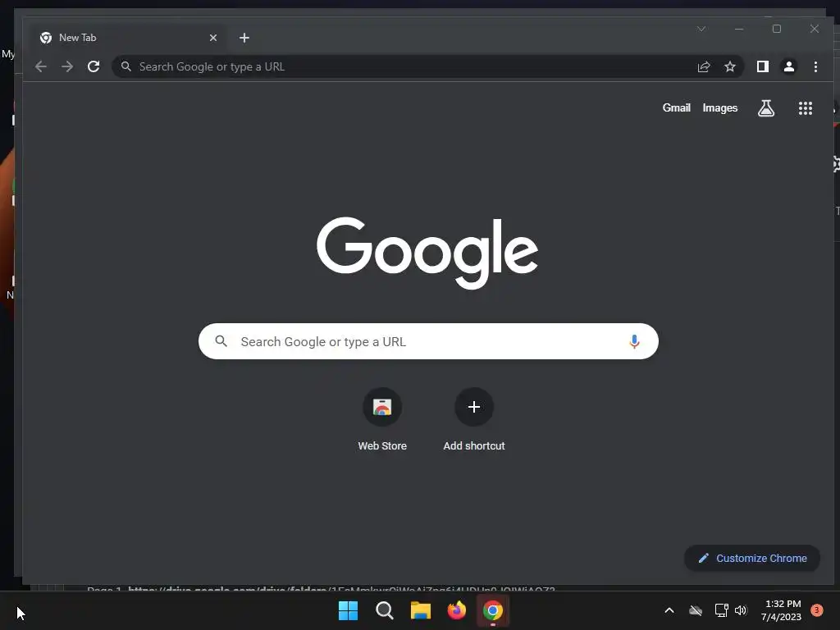Minimize the Chrome window
This screenshot has height=630, width=840.
tap(739, 29)
